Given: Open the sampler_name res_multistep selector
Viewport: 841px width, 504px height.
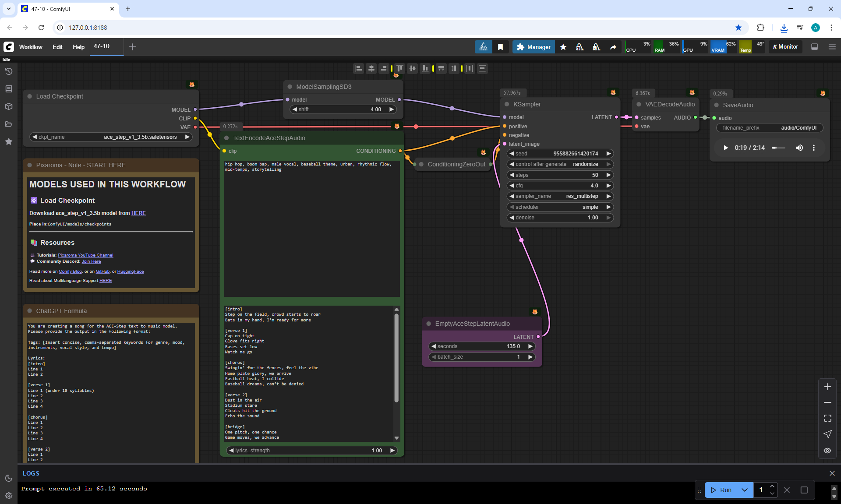Looking at the screenshot, I should point(560,196).
